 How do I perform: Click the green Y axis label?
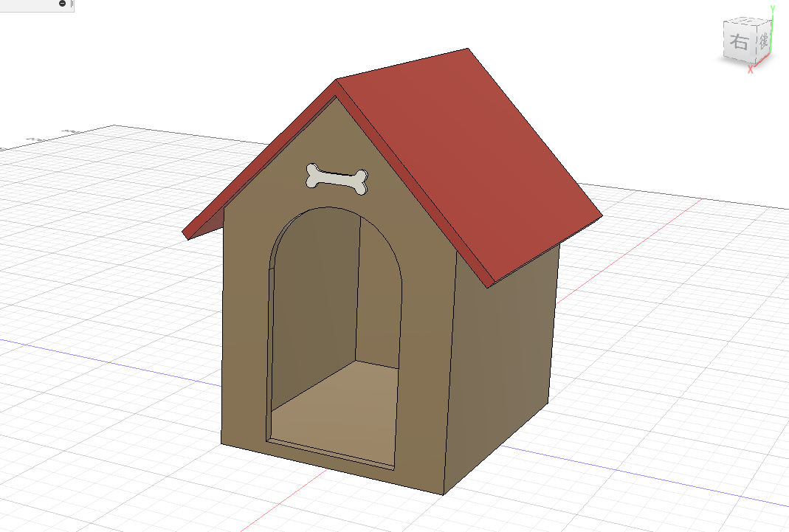[774, 9]
